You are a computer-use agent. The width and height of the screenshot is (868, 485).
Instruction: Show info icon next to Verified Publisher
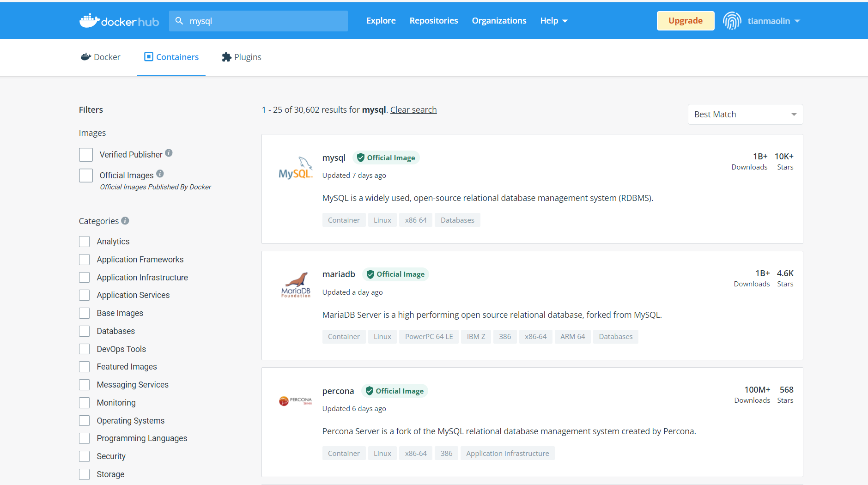click(169, 153)
